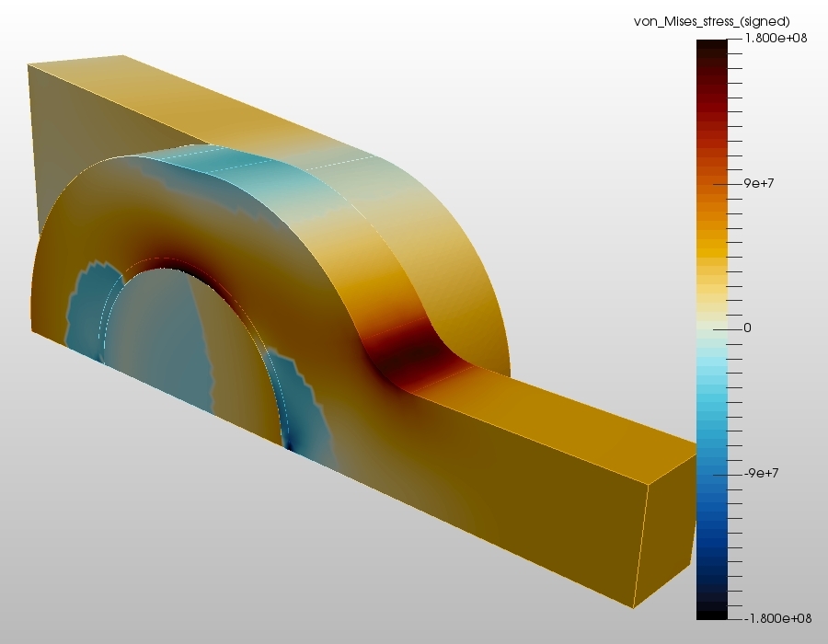Select the -1.800e+08 minimum legend label

coord(777,618)
